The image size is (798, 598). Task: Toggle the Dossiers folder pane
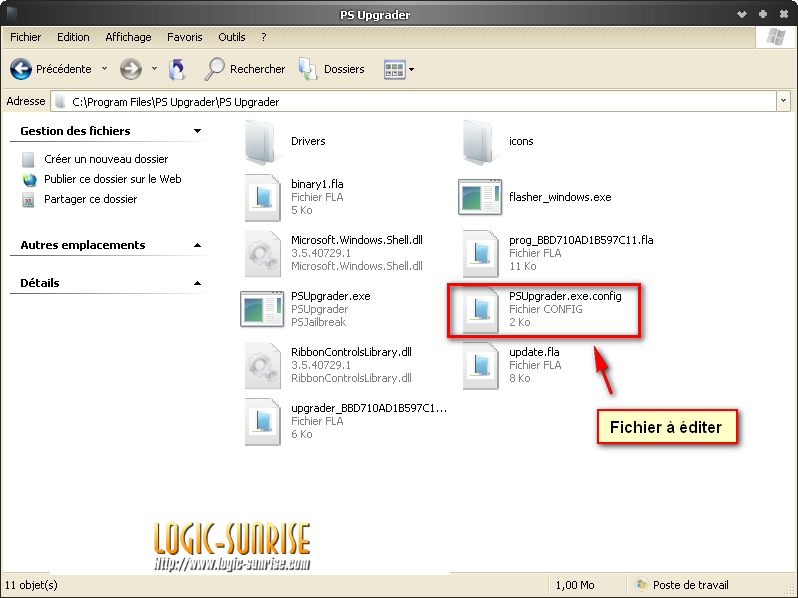click(x=332, y=69)
